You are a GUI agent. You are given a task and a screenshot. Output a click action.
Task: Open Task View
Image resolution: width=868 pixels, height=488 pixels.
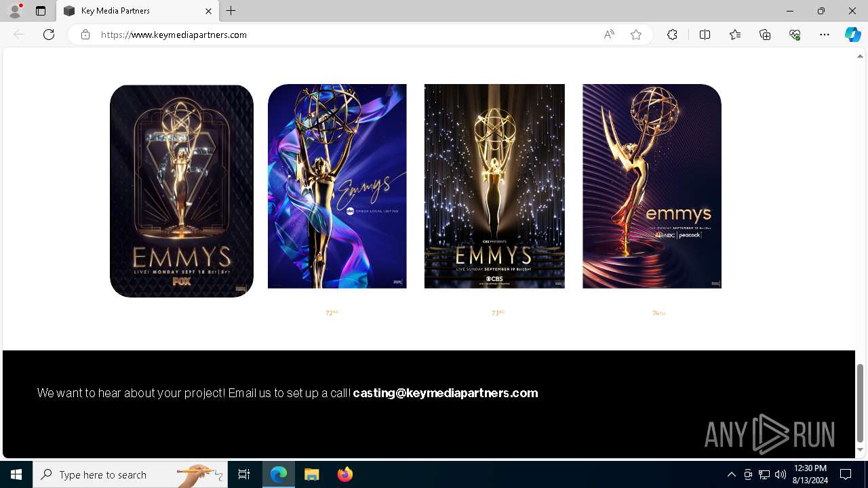(244, 474)
